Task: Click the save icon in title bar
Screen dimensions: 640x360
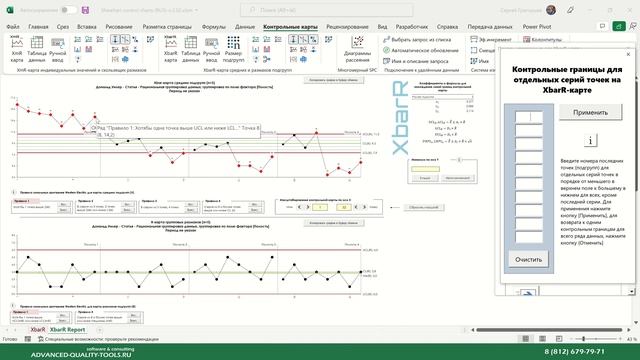Action: pos(85,10)
